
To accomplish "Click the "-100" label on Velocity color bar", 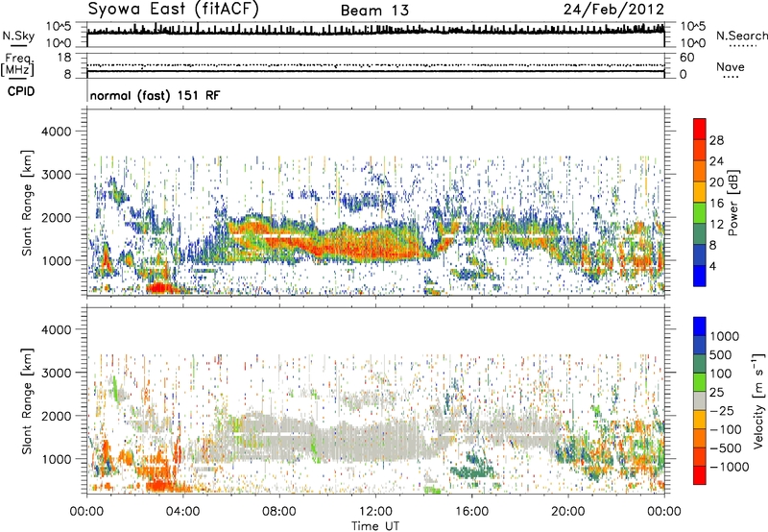I will point(726,429).
